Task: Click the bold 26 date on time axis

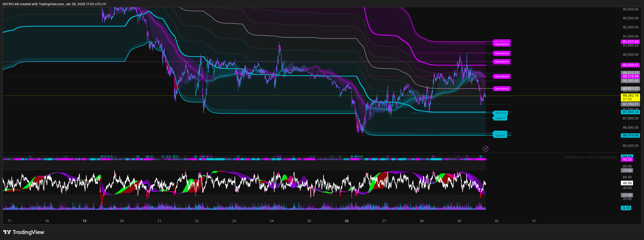Action: click(x=347, y=221)
